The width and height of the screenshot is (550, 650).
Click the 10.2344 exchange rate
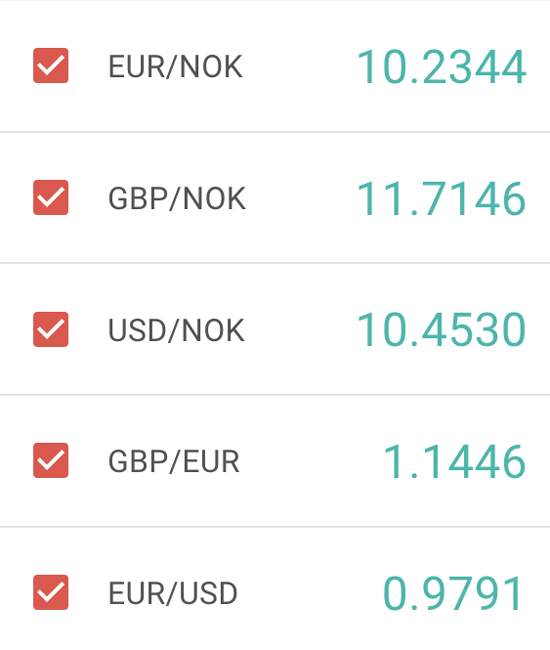click(x=441, y=67)
